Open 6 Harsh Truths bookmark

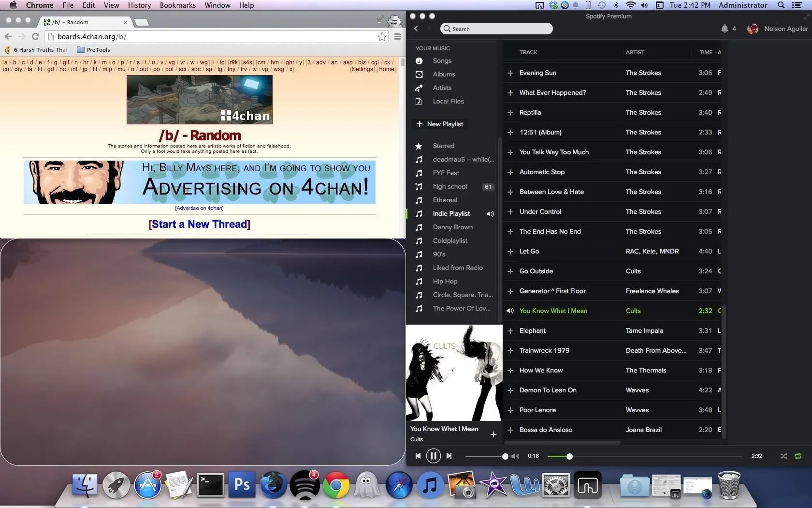coord(36,49)
